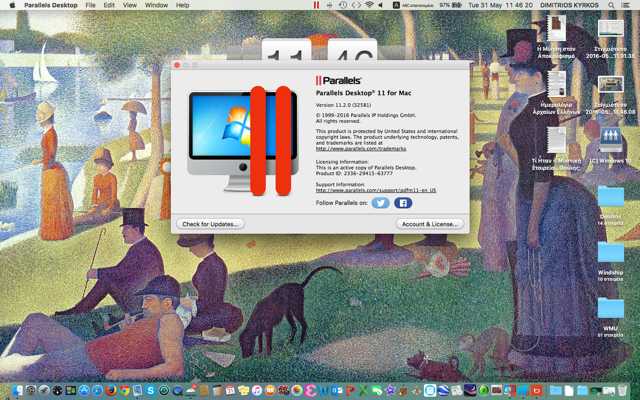Image resolution: width=640 pixels, height=400 pixels.
Task: Open Wi-Fi status menu
Action: pos(369,5)
